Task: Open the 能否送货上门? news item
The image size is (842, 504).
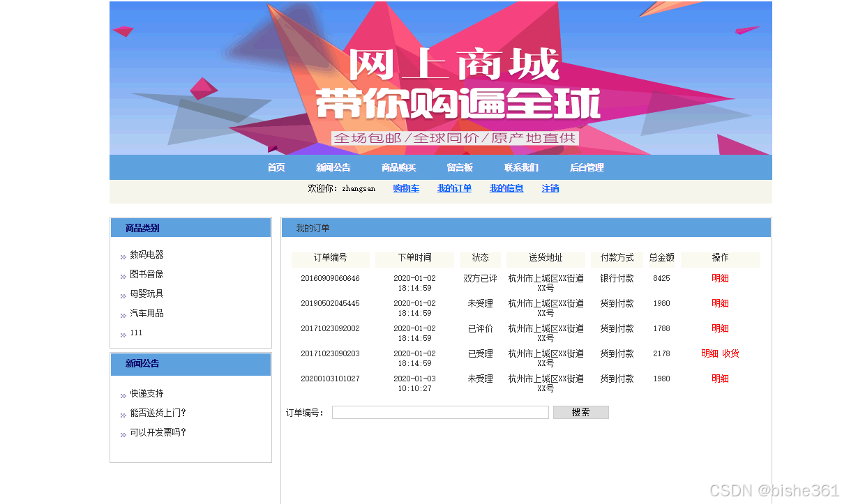Action: tap(158, 413)
